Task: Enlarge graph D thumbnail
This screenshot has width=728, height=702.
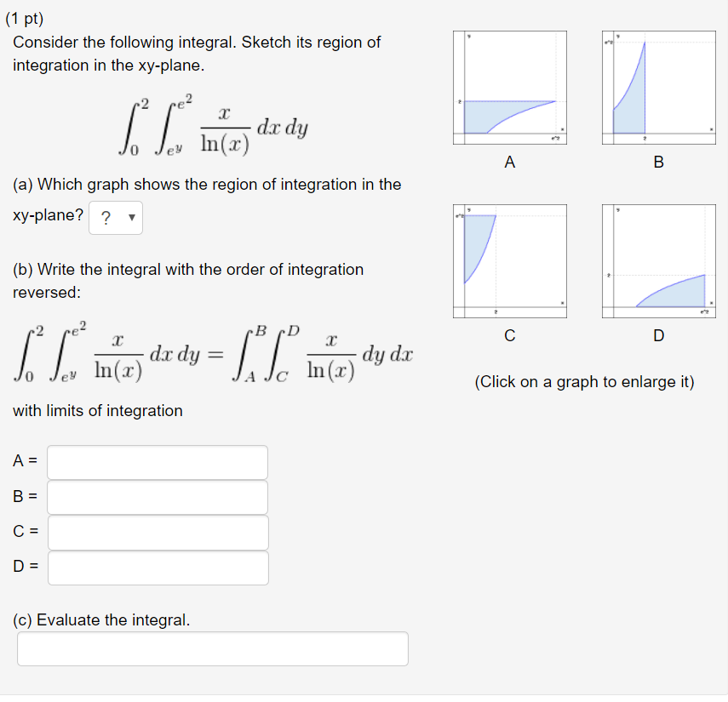Action: tap(658, 260)
